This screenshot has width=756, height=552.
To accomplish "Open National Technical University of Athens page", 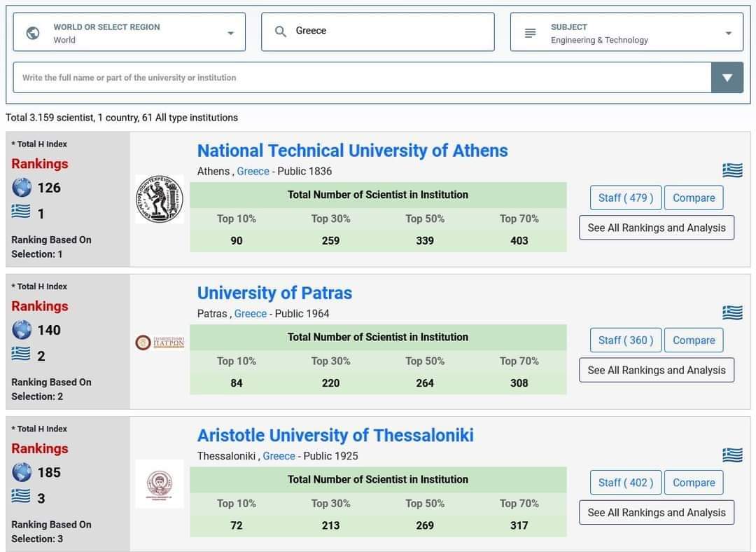I will 352,151.
